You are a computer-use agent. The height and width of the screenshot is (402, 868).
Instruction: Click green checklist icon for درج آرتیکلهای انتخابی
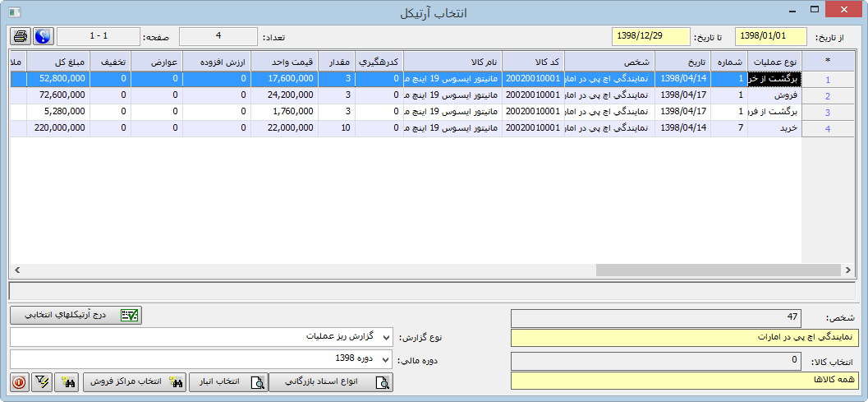129,315
